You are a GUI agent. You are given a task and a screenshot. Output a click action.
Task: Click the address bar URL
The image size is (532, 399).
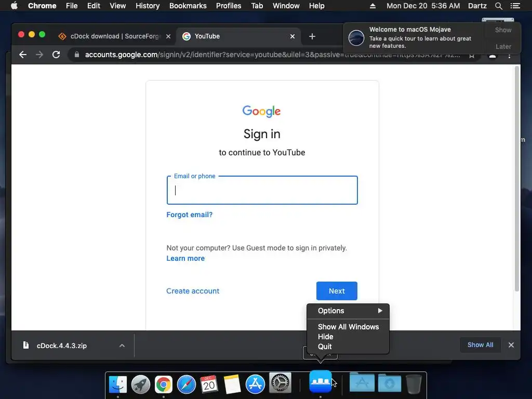[272, 55]
